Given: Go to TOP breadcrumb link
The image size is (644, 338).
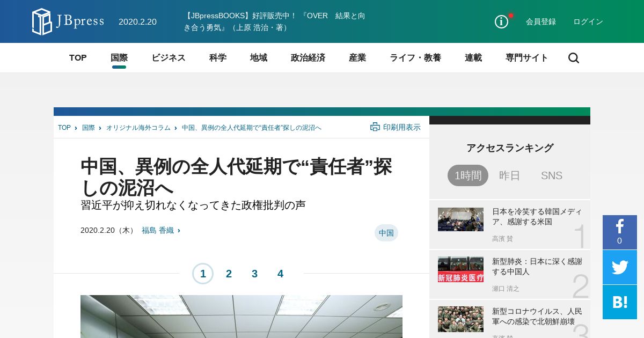Looking at the screenshot, I should (x=64, y=128).
